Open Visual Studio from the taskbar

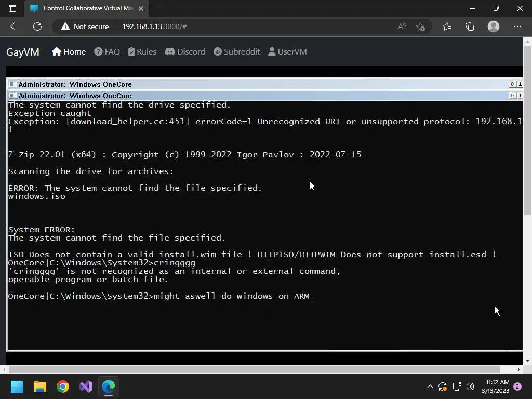point(86,387)
